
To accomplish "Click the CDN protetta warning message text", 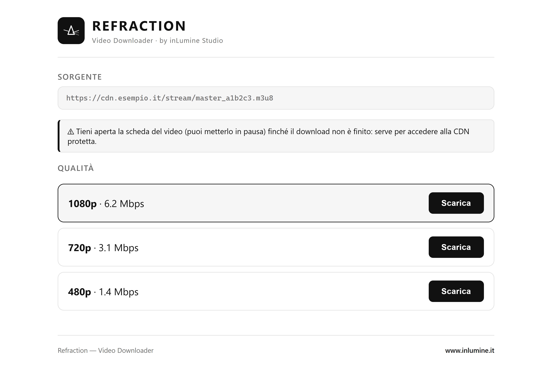I will [268, 136].
